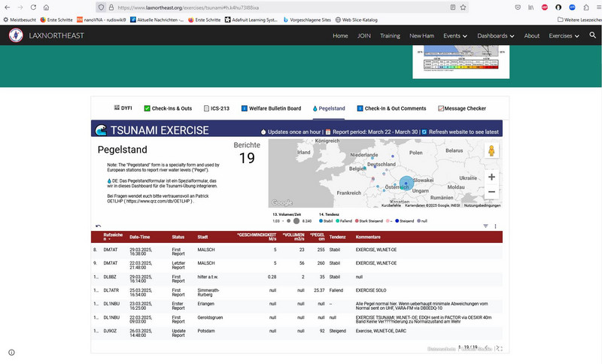Screen dimensions: 602x364
Task: Open the table's three-dot options menu
Action: coord(495,226)
